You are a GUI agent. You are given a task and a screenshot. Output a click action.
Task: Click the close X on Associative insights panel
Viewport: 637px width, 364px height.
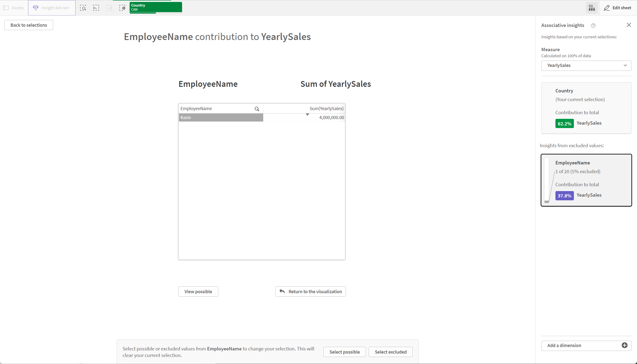pyautogui.click(x=629, y=24)
